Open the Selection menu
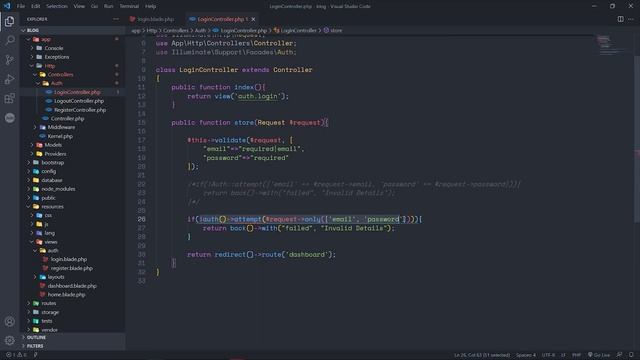640x360 pixels. pyautogui.click(x=57, y=6)
